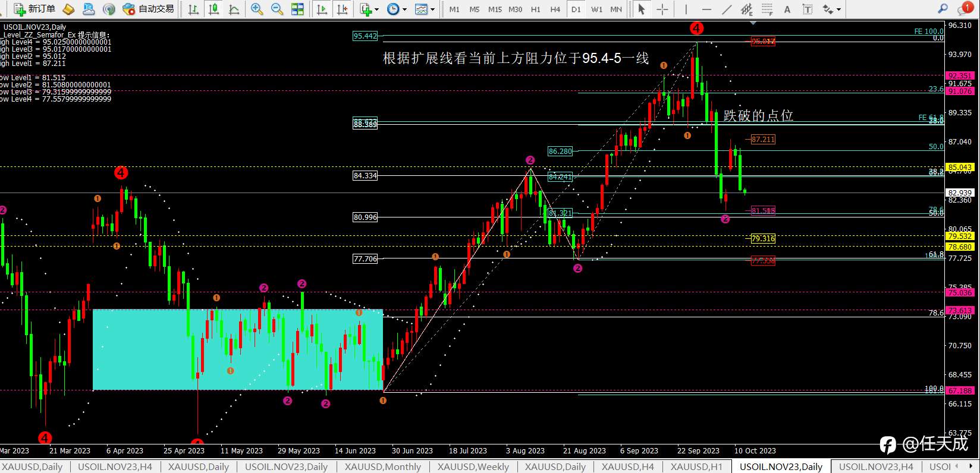This screenshot has height=473, width=980.
Task: Click the yellow MetaEditor book icon
Action: (68, 9)
